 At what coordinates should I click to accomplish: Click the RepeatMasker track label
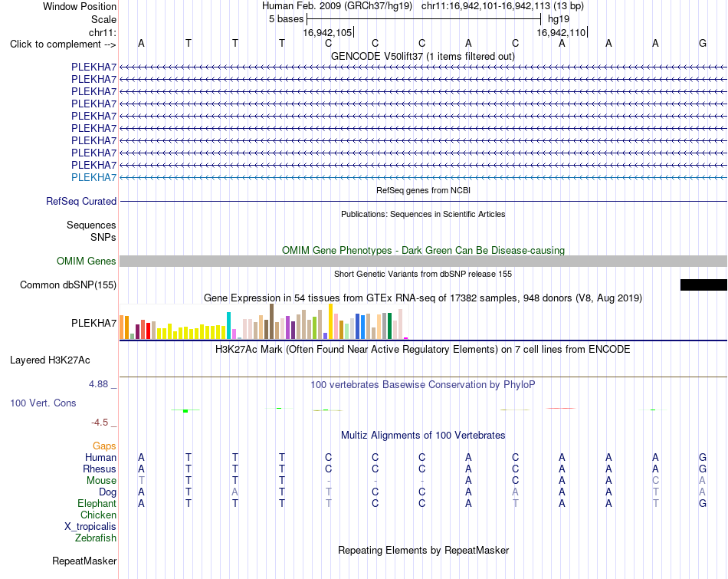pyautogui.click(x=84, y=561)
